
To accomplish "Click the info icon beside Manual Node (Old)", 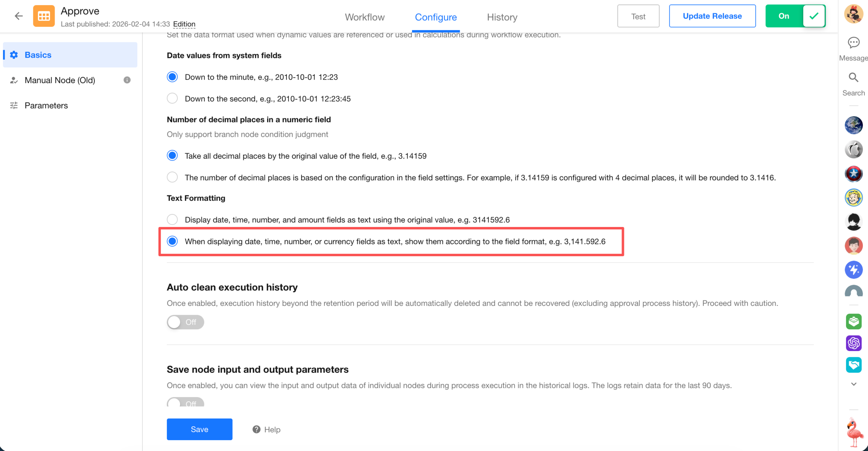I will coord(127,80).
